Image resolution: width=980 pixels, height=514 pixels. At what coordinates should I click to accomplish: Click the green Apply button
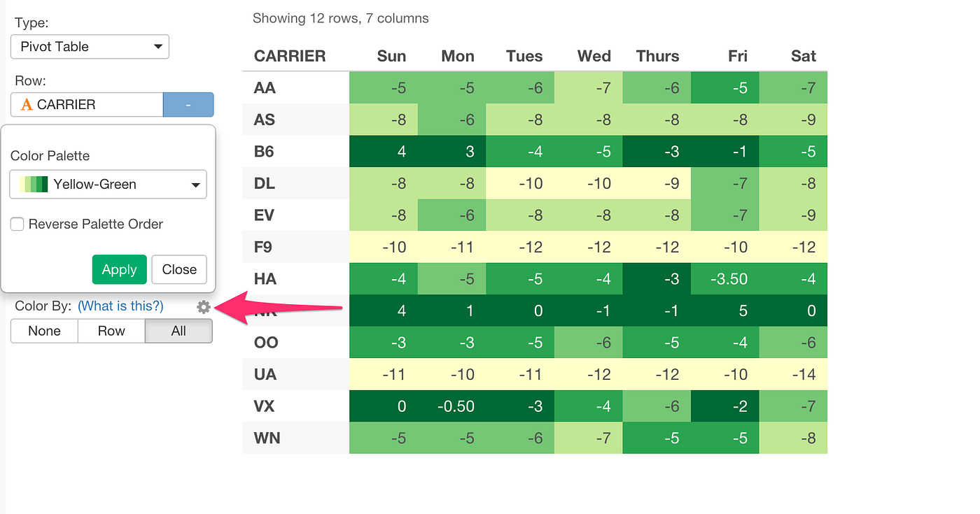tap(119, 269)
